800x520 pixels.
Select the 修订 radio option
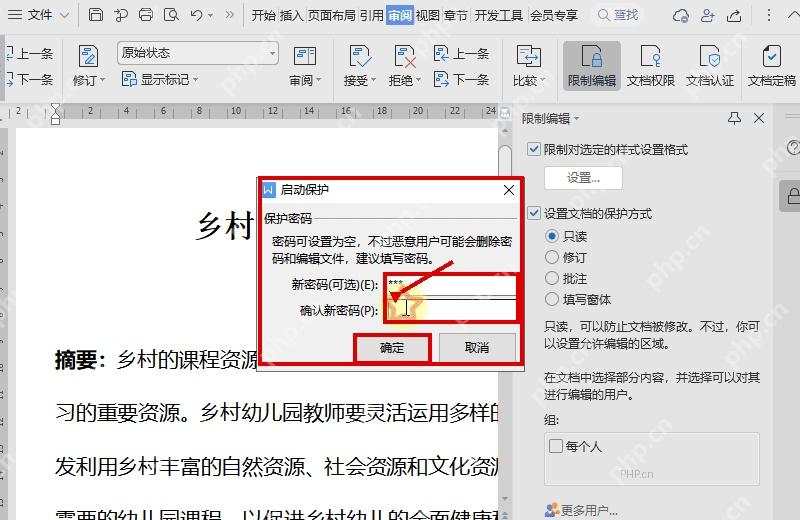[552, 257]
